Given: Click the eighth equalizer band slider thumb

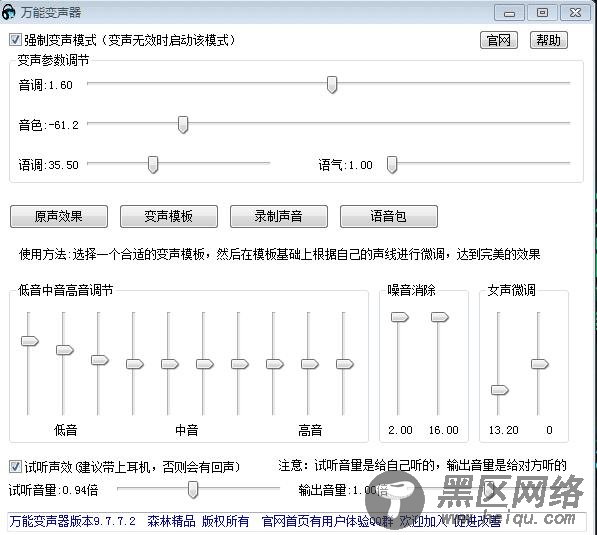Looking at the screenshot, I should (x=275, y=364).
